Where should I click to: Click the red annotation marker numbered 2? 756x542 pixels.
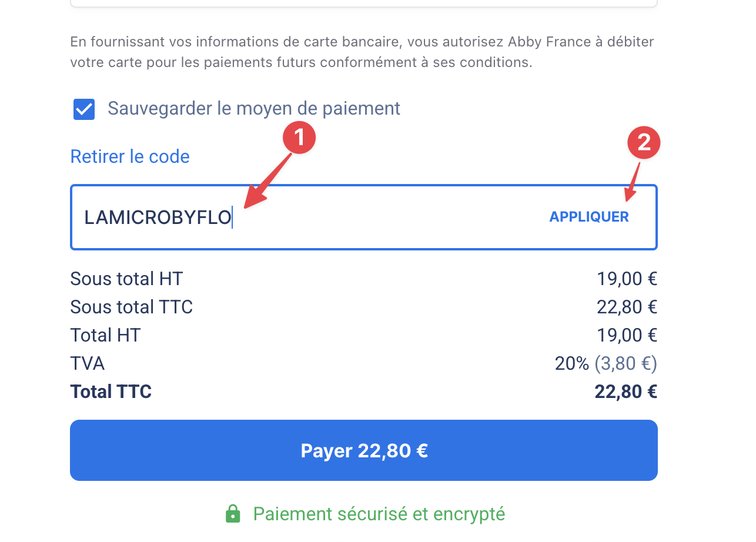pos(644,142)
